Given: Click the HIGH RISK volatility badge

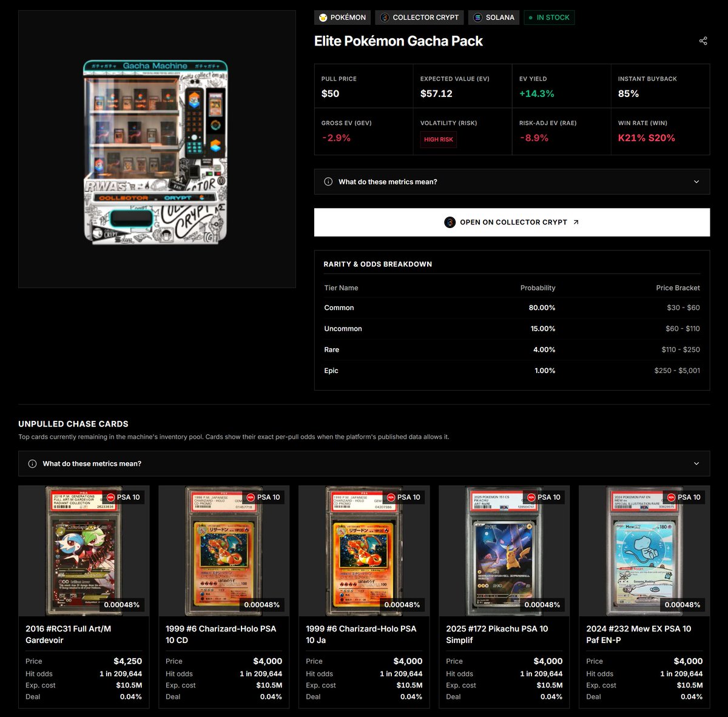Looking at the screenshot, I should click(439, 140).
